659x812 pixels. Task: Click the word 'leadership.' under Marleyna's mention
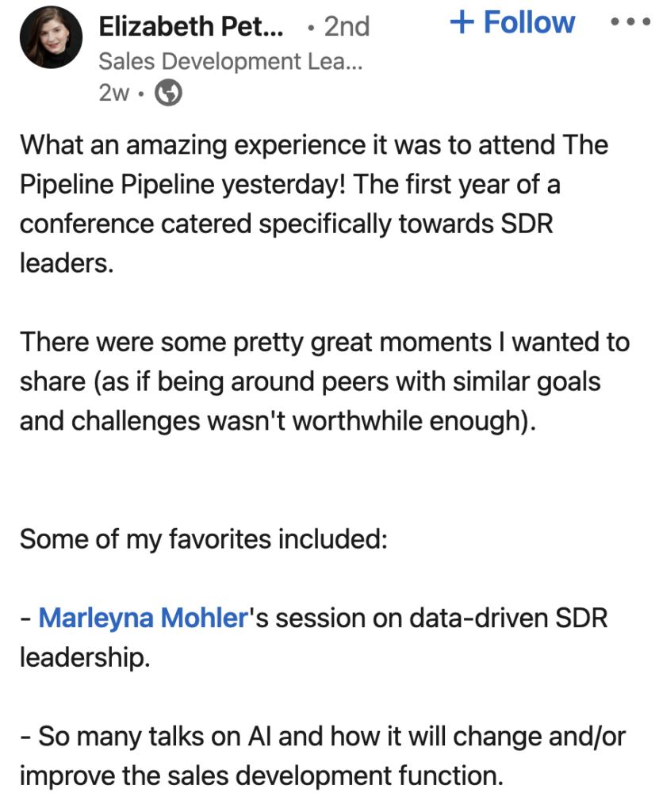point(84,657)
